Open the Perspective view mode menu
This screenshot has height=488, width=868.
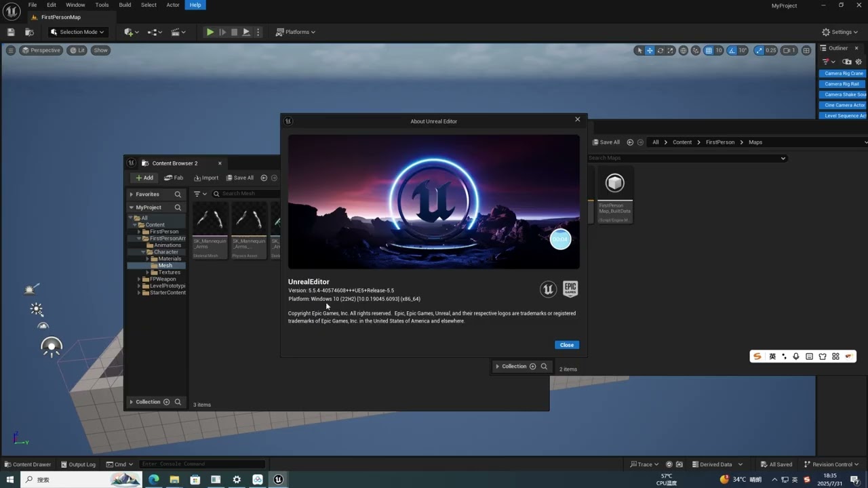[x=41, y=50]
